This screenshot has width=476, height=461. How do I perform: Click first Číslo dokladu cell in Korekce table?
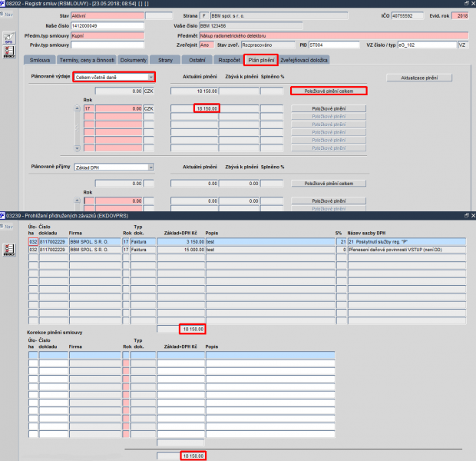[x=54, y=355]
